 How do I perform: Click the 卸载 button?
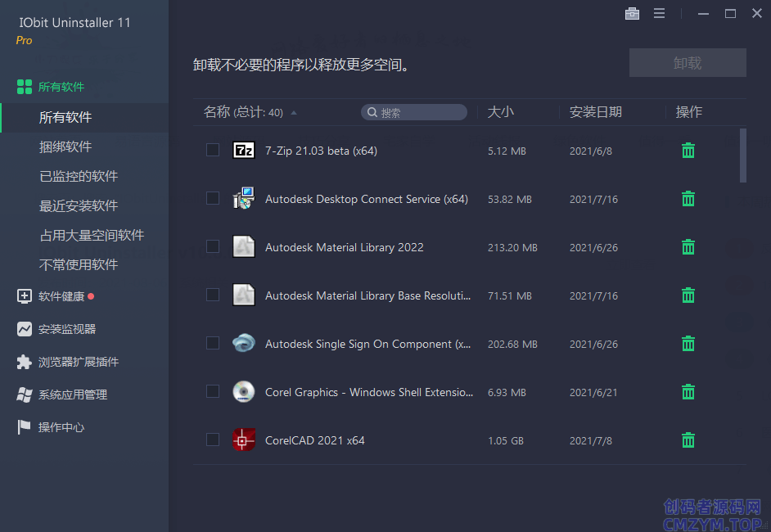(x=688, y=63)
